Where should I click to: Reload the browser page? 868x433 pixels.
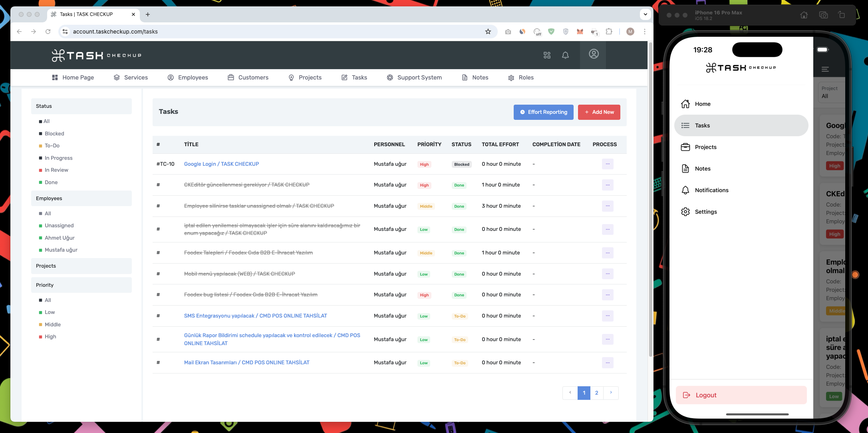point(48,32)
